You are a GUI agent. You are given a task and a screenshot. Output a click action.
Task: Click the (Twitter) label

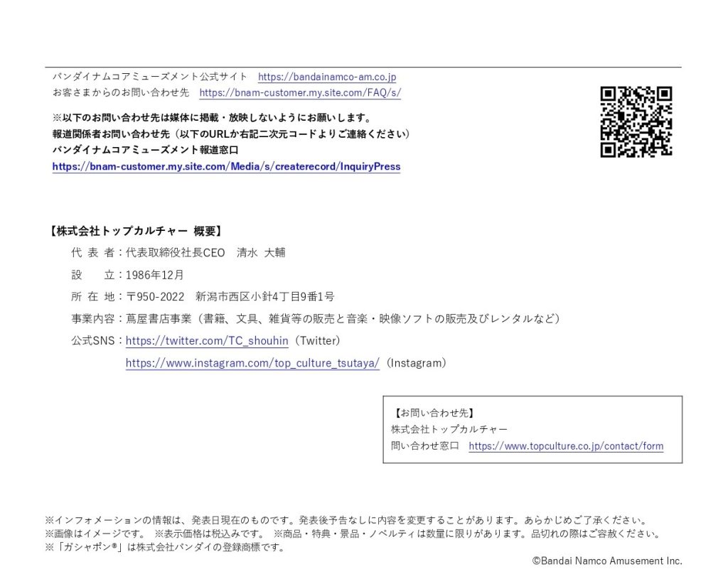click(318, 340)
